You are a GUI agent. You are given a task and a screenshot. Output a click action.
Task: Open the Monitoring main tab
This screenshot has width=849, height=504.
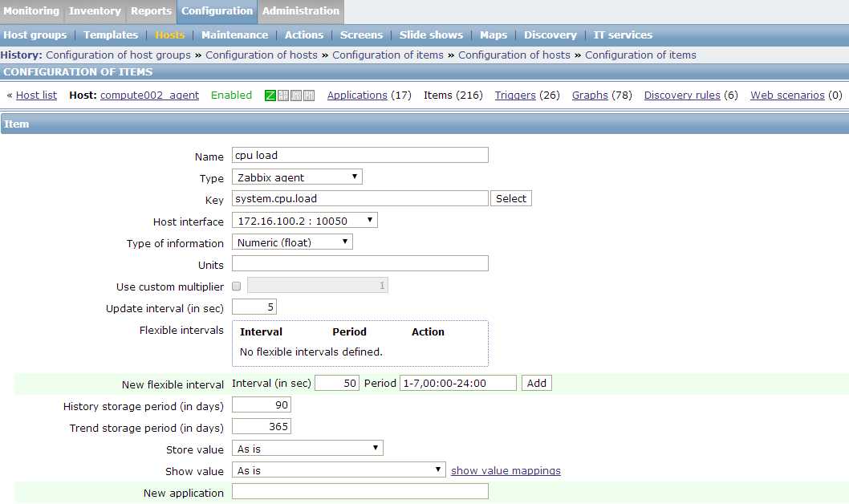coord(31,11)
